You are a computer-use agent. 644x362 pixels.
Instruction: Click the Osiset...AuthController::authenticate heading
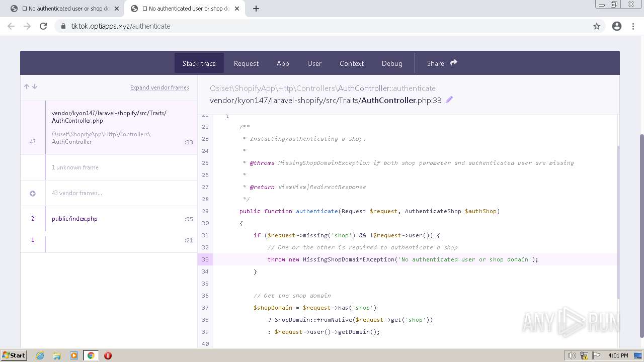coord(323,88)
